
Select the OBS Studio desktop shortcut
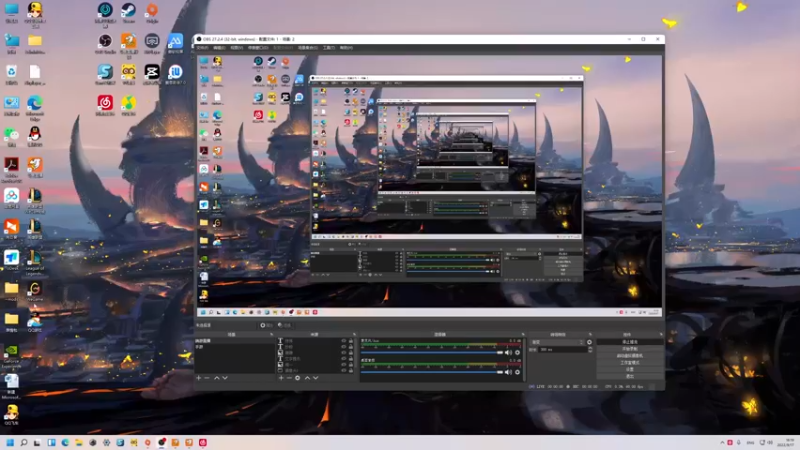pos(105,44)
